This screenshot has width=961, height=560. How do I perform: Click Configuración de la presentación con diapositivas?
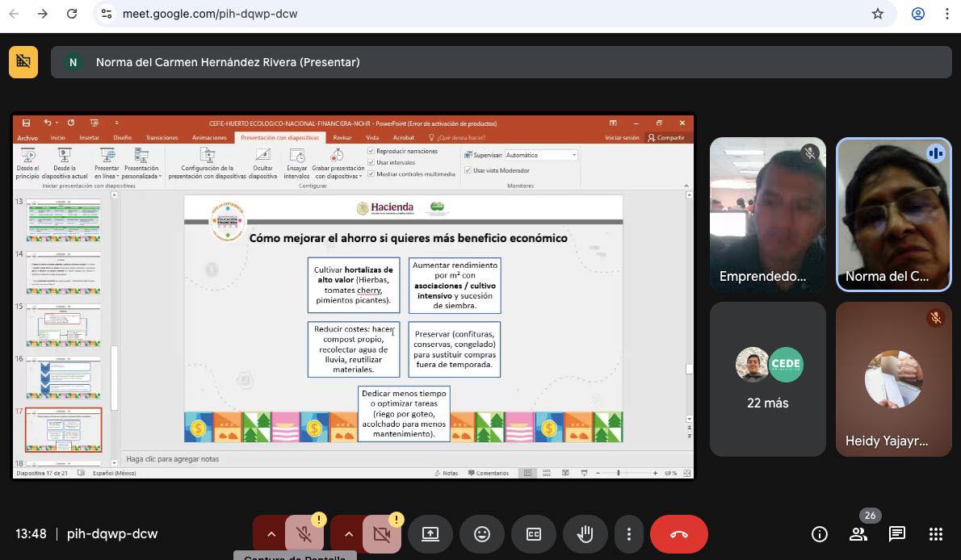click(208, 163)
